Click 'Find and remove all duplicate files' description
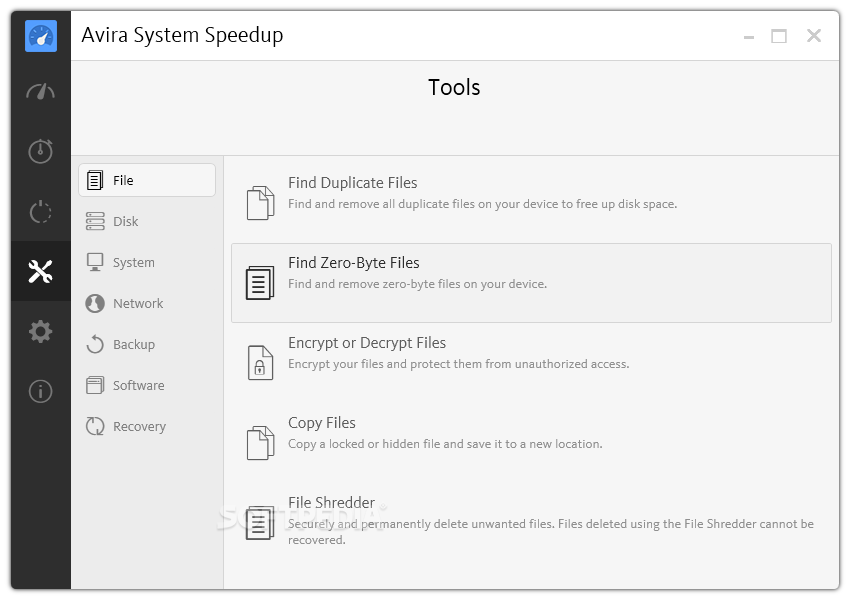Image resolution: width=850 pixels, height=600 pixels. tap(482, 204)
